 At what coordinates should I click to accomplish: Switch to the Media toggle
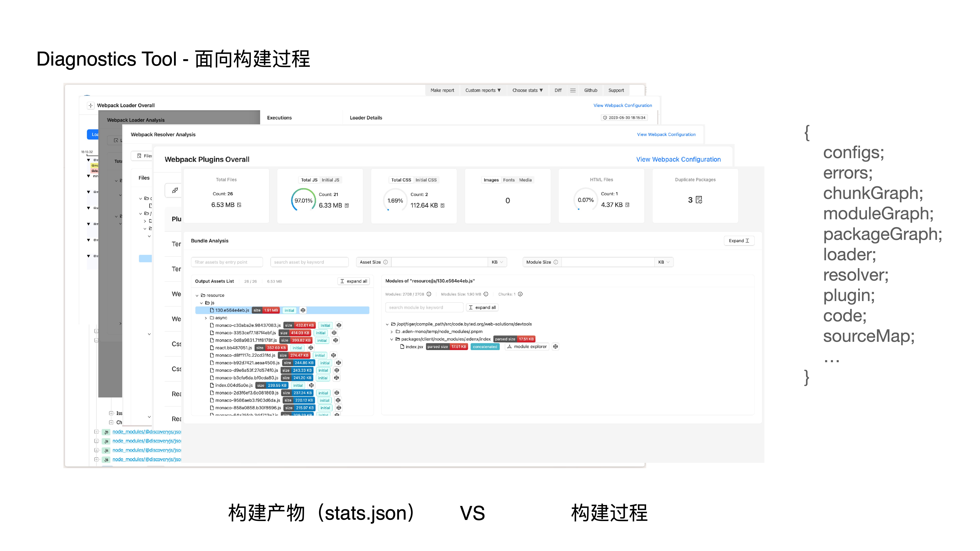525,180
